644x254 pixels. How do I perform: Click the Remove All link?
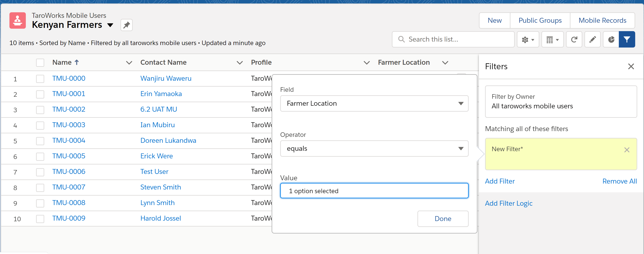619,181
